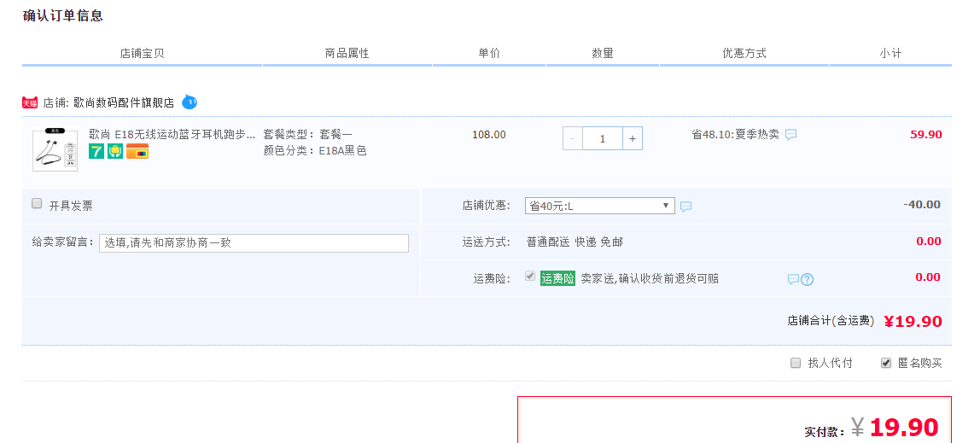The image size is (980, 443).
Task: Enable the 找人代付 checkbox
Action: (796, 363)
